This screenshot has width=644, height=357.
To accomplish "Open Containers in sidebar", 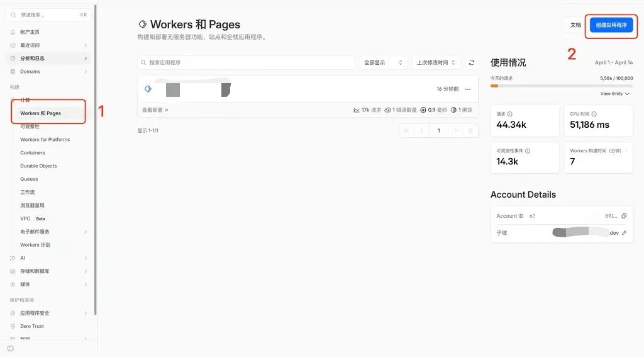I will pos(33,153).
